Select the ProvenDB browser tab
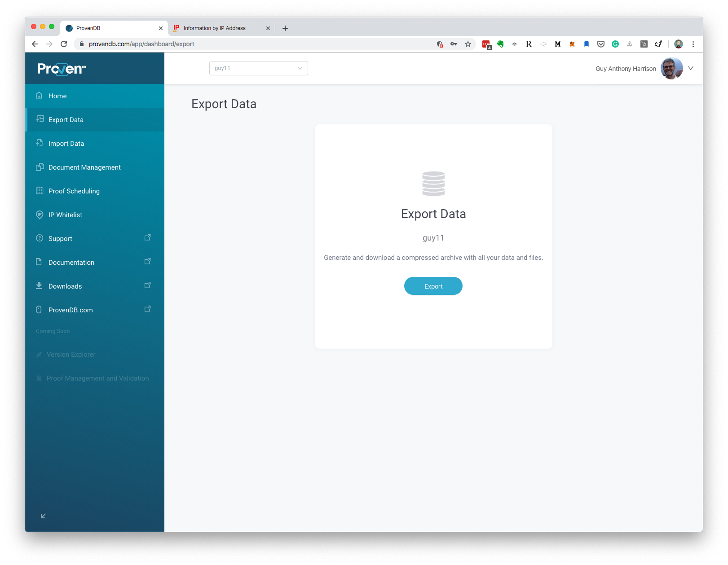728x565 pixels. [x=114, y=28]
